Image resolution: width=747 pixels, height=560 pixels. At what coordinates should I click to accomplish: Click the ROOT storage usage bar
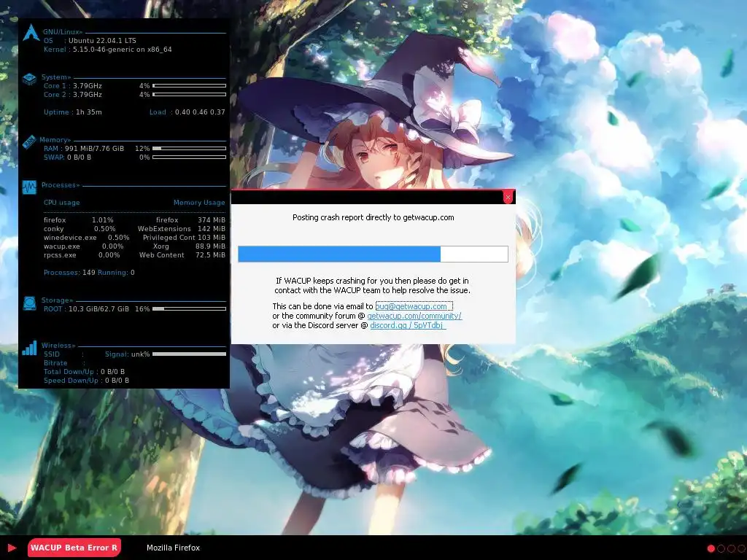pyautogui.click(x=189, y=308)
